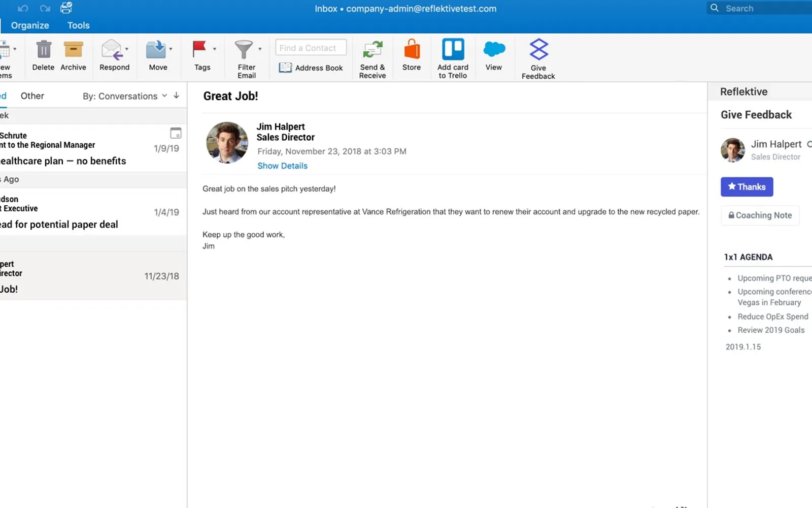Click the print icon in title bar

point(66,8)
